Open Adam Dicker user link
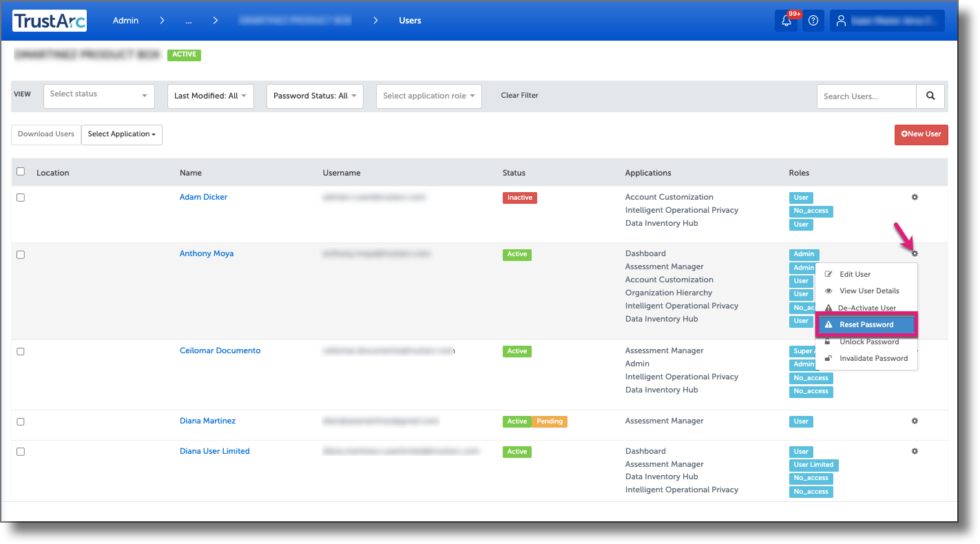 tap(203, 197)
